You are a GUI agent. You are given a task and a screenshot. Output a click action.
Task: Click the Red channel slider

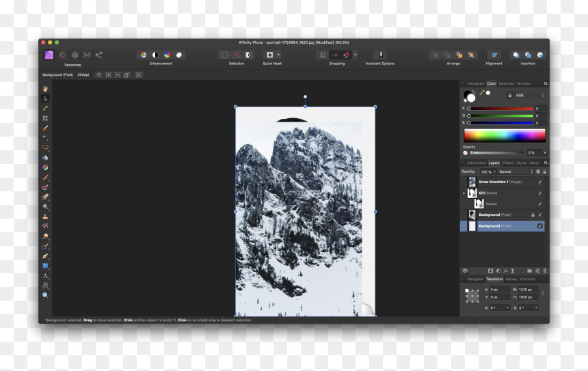pos(500,109)
